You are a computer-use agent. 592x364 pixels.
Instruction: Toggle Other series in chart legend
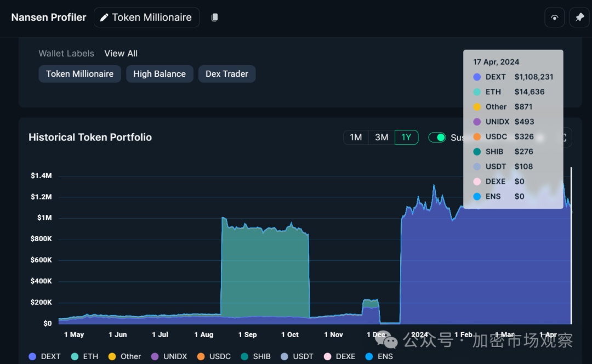(x=124, y=356)
